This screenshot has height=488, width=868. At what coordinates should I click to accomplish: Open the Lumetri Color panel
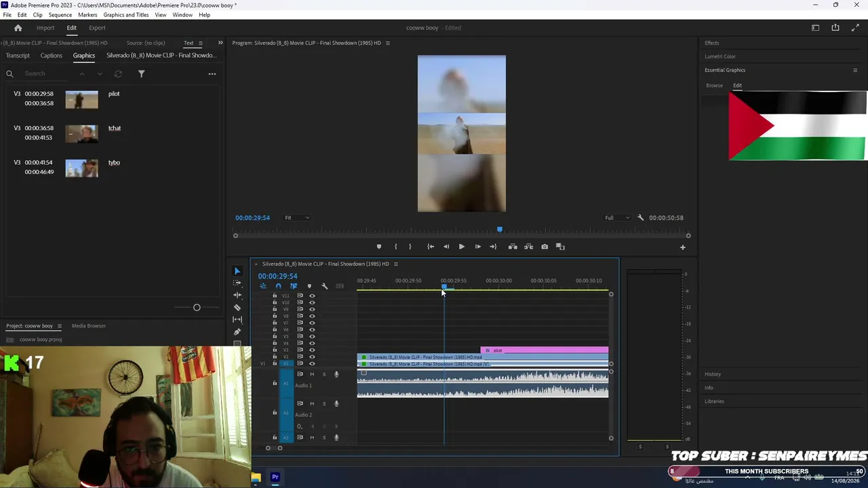tap(720, 56)
